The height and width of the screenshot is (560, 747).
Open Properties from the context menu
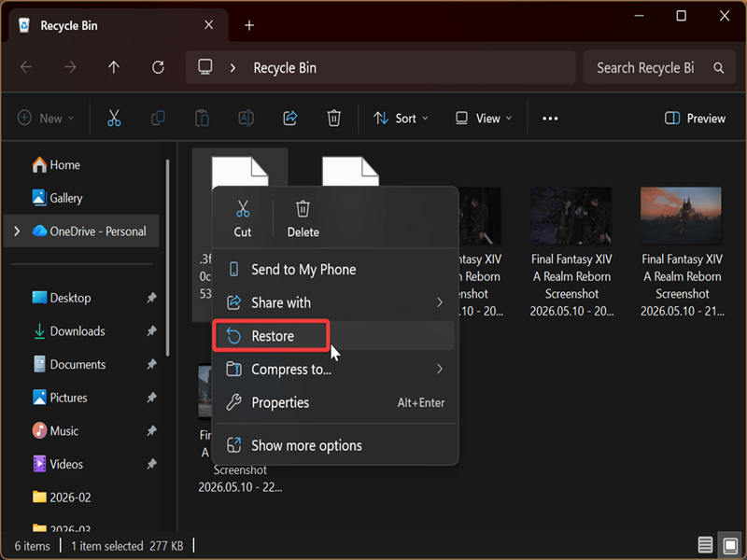[335, 402]
